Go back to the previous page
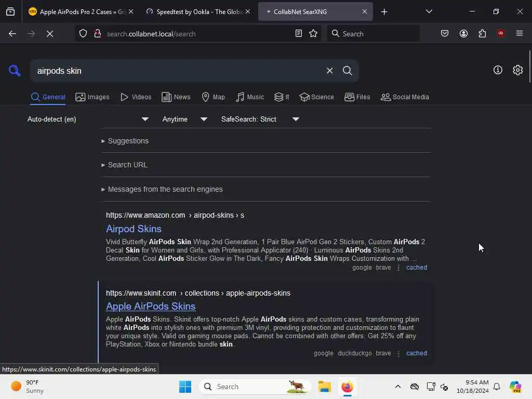The height and width of the screenshot is (399, 532). pyautogui.click(x=12, y=34)
